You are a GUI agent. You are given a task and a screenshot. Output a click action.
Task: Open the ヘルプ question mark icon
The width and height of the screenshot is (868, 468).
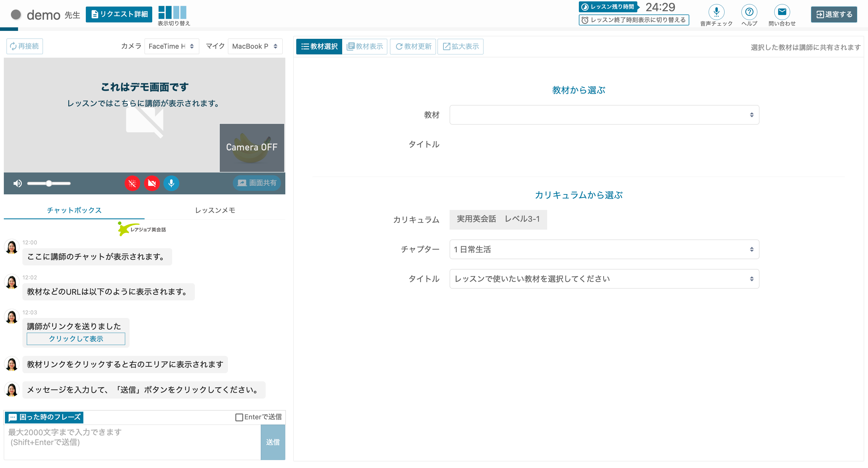click(749, 12)
